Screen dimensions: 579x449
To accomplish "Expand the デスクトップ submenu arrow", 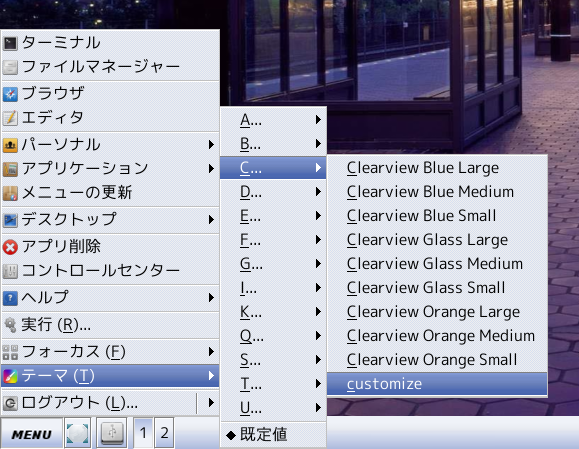I will pyautogui.click(x=211, y=220).
